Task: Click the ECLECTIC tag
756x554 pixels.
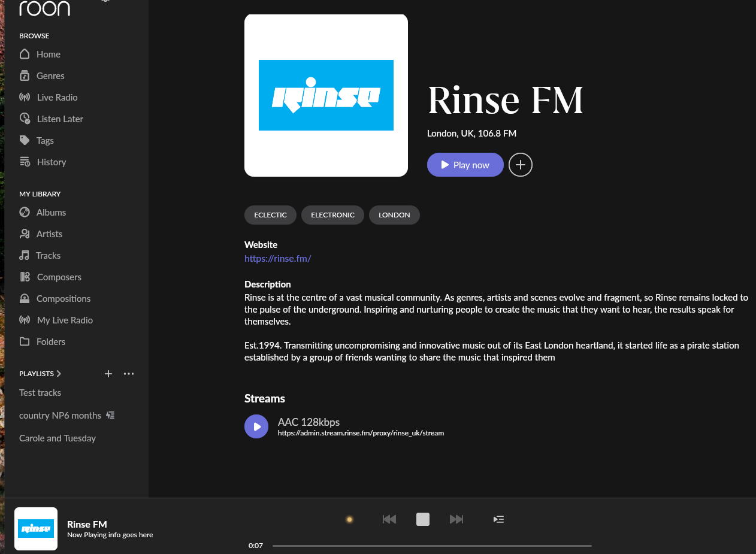Action: (x=270, y=215)
